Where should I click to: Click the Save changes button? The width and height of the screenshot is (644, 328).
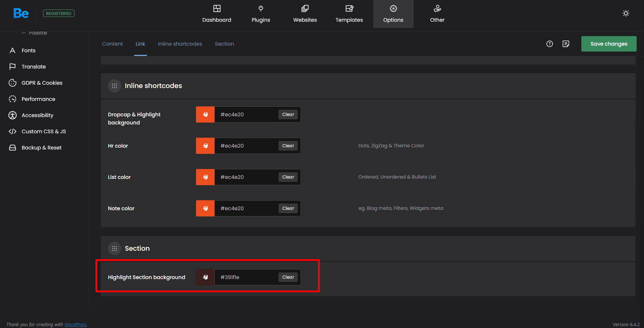[x=609, y=44]
